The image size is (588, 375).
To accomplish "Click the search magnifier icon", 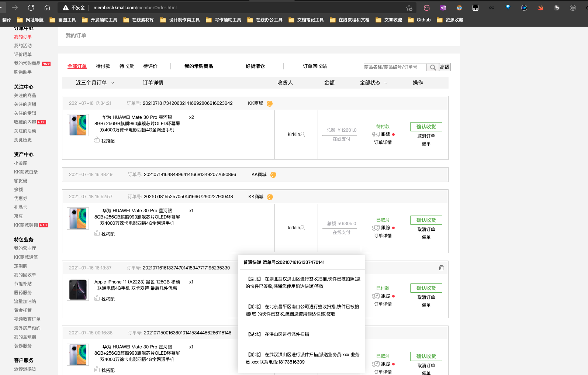I will coord(433,67).
